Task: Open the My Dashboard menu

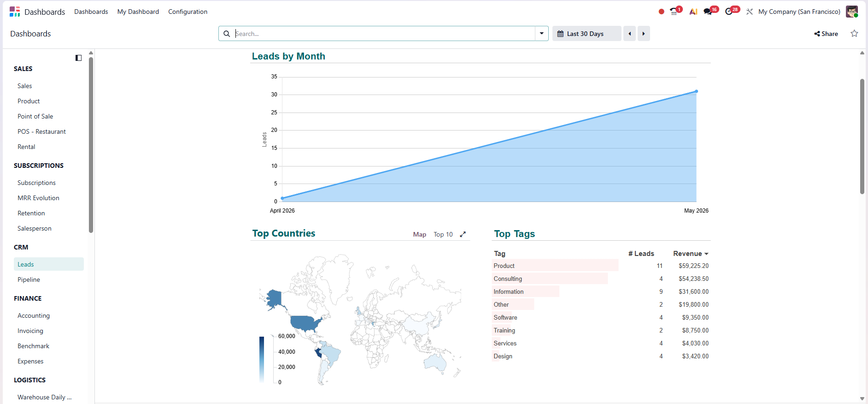Action: 138,12
